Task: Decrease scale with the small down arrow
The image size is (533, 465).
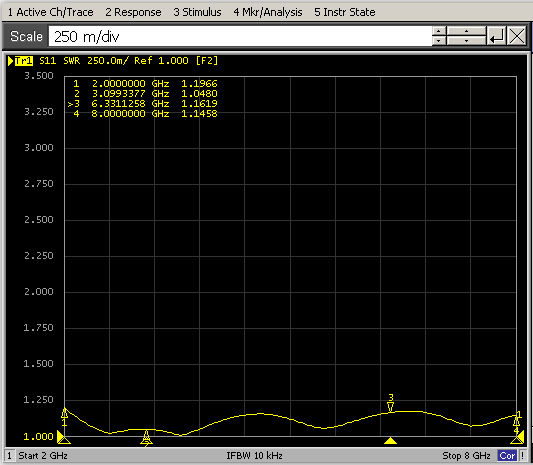Action: click(x=439, y=41)
